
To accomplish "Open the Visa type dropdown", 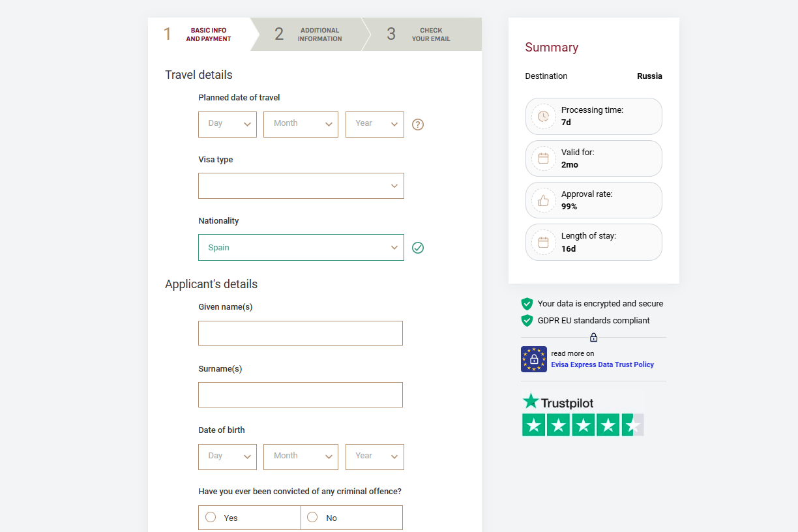I will [301, 186].
